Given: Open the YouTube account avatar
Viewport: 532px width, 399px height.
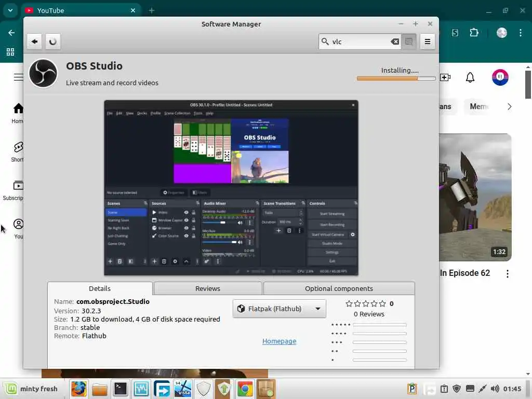Looking at the screenshot, I should point(500,77).
